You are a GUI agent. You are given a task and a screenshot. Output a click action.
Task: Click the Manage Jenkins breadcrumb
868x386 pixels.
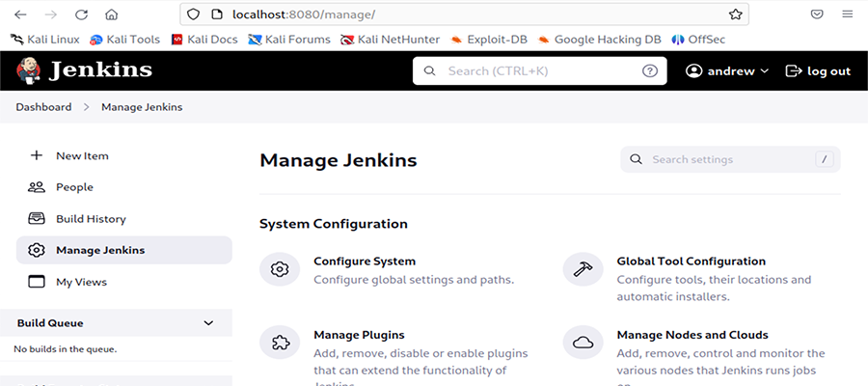[142, 107]
